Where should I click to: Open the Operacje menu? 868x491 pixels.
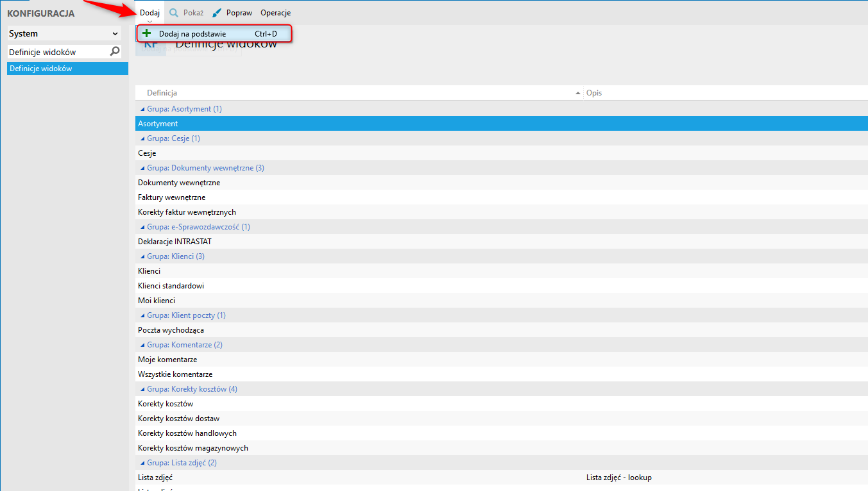(x=275, y=13)
